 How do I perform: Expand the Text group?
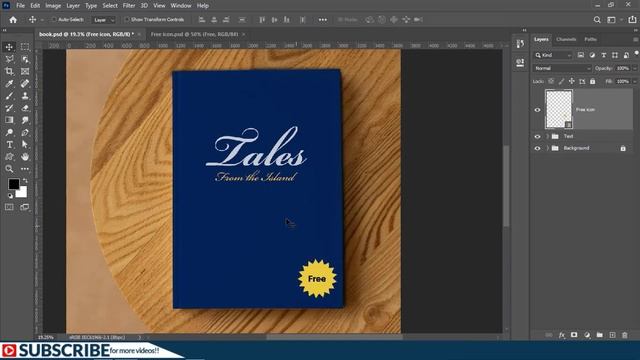[548, 137]
